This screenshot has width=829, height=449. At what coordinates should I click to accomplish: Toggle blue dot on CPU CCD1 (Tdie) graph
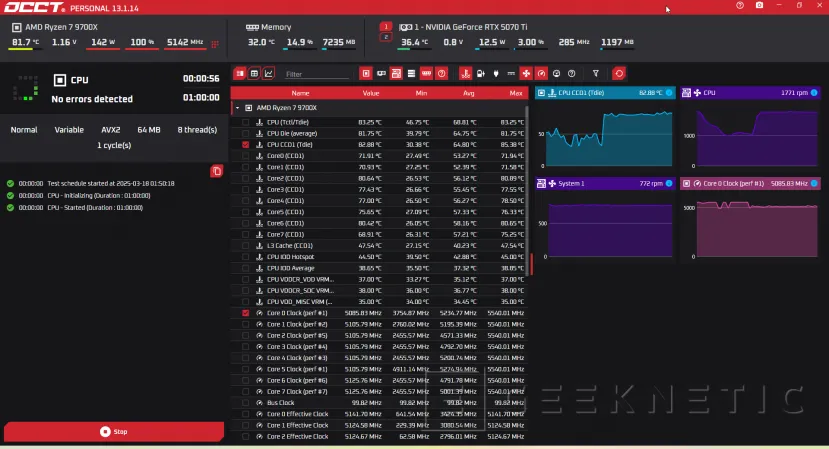tap(669, 93)
